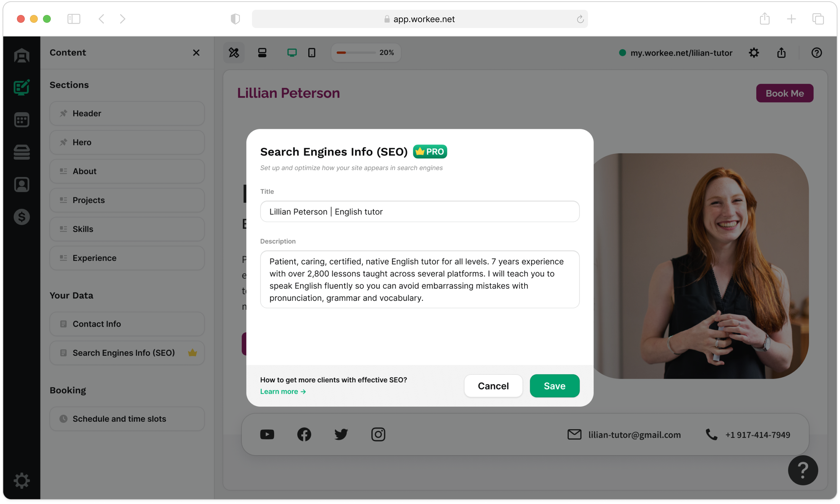Switch preview to mobile view
Screen dimensions: 840x504
(311, 53)
